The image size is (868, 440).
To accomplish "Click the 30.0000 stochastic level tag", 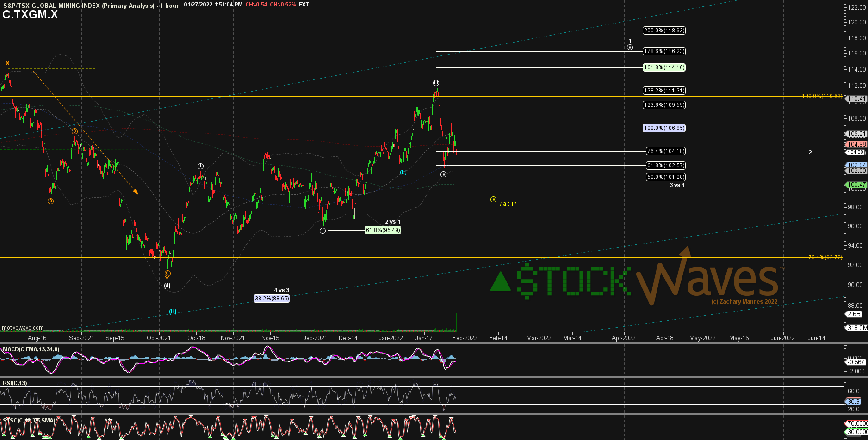I will tap(856, 432).
